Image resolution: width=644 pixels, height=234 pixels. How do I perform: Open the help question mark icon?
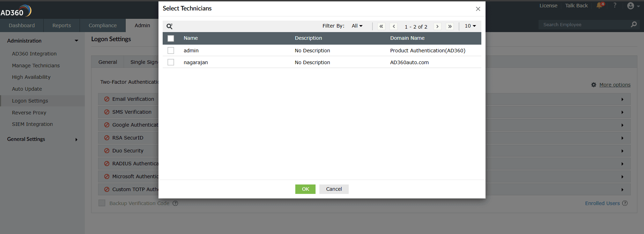click(x=615, y=5)
